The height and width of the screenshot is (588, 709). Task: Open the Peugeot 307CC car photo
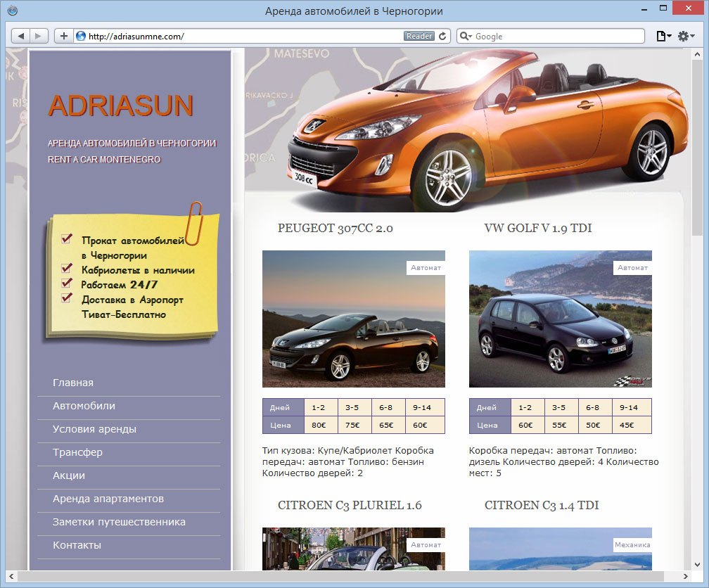click(354, 319)
